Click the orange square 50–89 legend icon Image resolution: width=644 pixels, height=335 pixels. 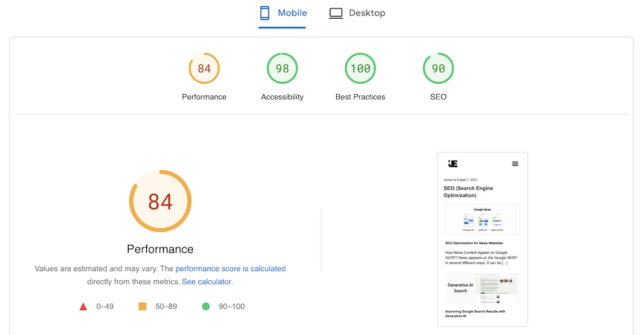[142, 307]
